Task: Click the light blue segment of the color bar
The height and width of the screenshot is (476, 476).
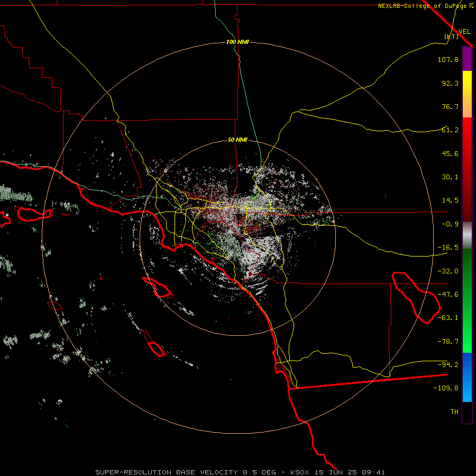Action: tap(467, 377)
